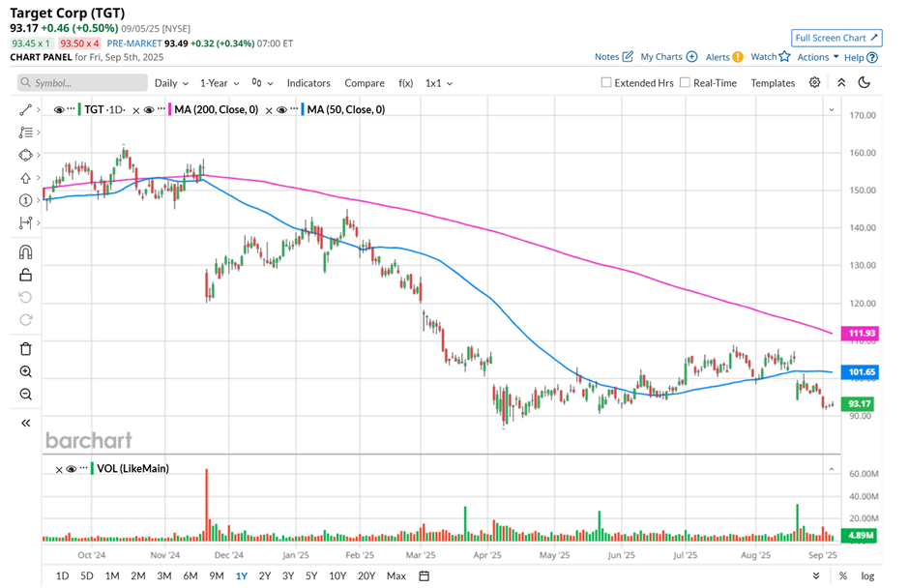Toggle the magnet snap mode

(x=25, y=252)
